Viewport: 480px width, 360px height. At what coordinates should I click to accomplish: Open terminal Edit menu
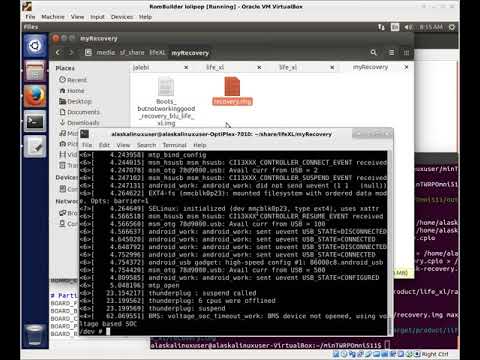104,145
